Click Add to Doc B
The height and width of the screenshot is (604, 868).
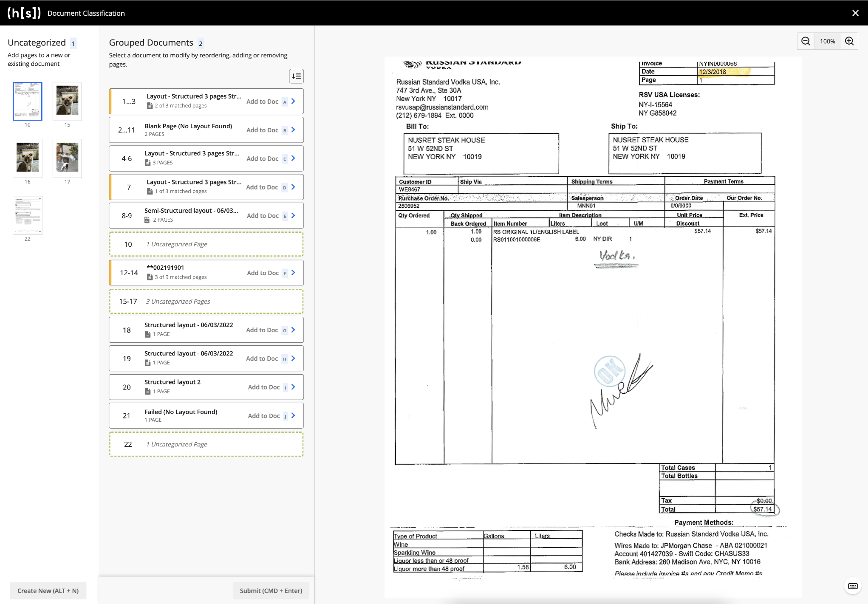pos(267,130)
